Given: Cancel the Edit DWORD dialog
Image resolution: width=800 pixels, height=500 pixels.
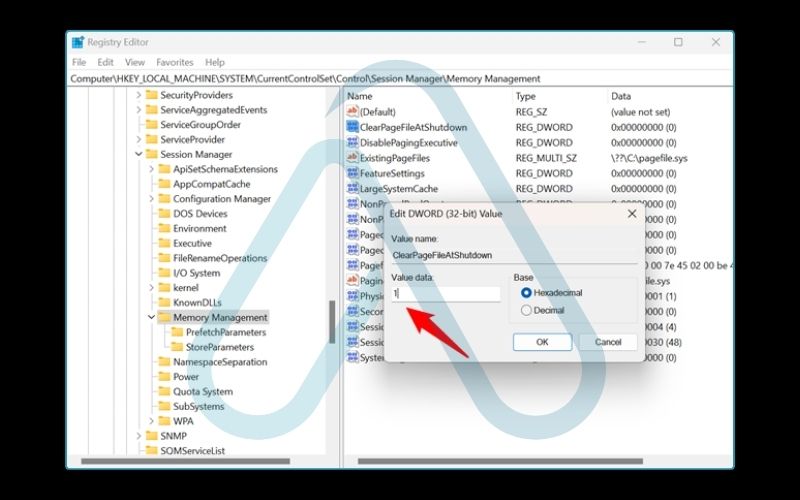Looking at the screenshot, I should click(x=607, y=342).
